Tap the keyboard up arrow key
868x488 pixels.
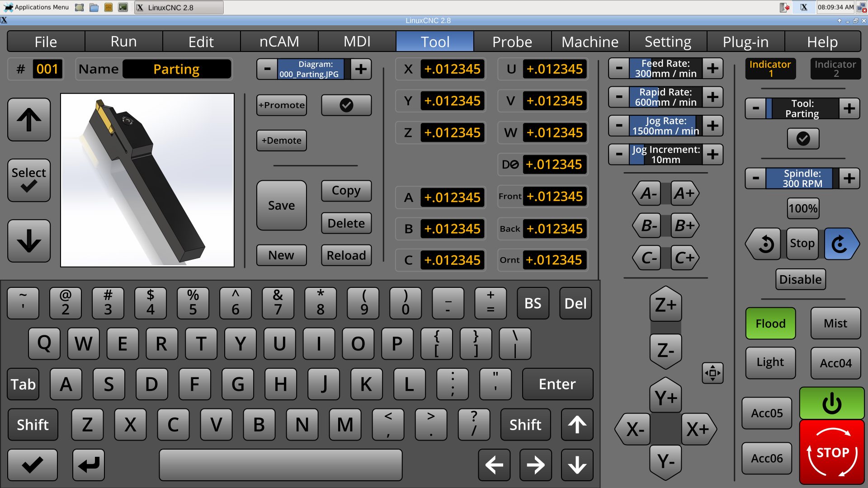click(x=577, y=425)
